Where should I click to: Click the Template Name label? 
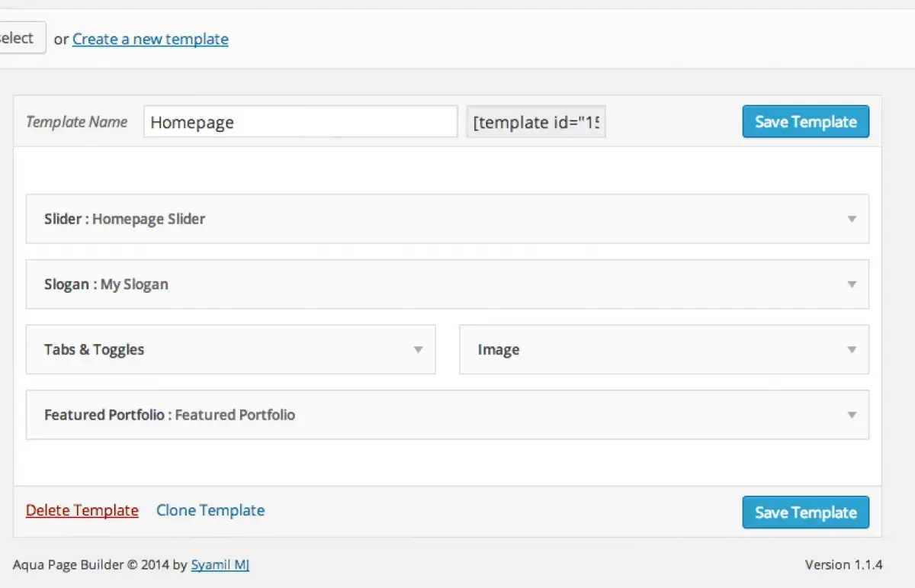(x=77, y=122)
